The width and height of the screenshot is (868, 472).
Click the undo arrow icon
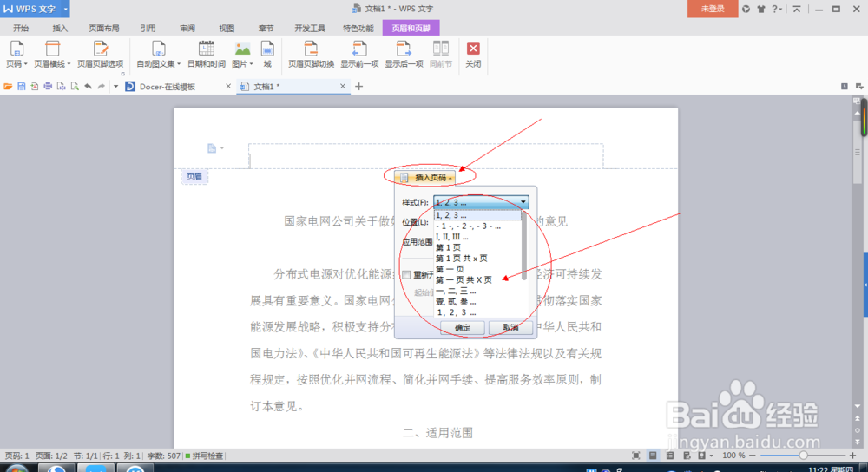[88, 86]
